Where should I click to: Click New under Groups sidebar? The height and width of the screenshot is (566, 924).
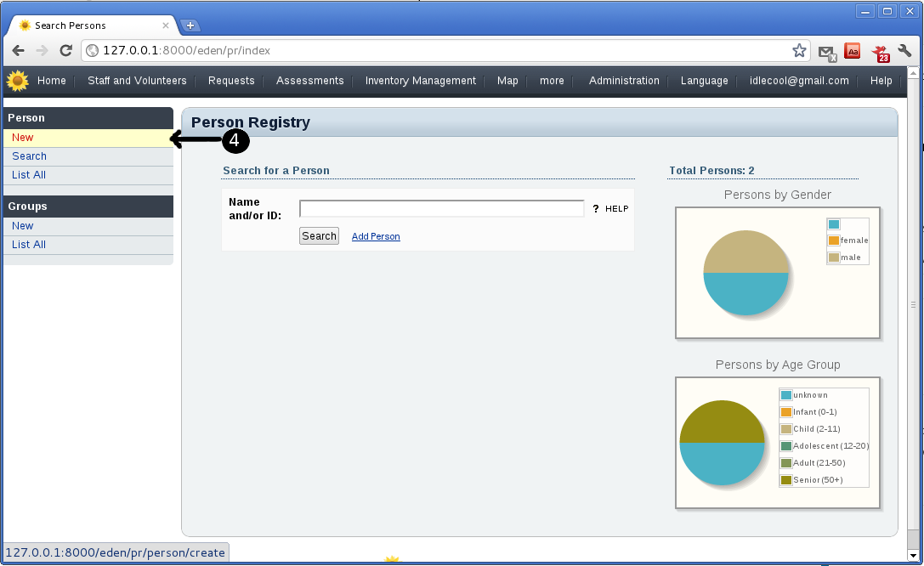pyautogui.click(x=23, y=226)
